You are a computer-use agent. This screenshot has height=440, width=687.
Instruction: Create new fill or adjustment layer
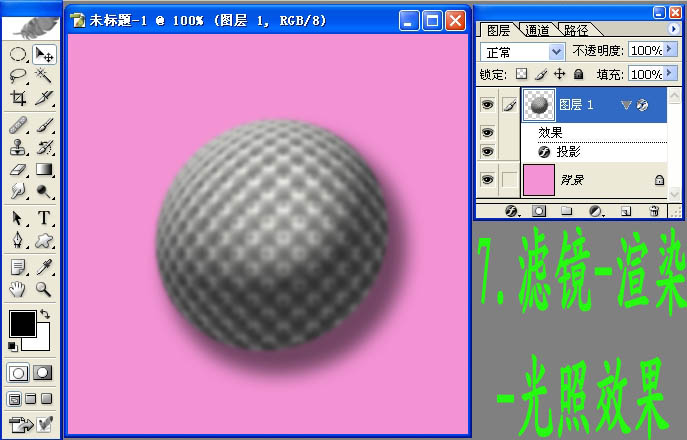(x=595, y=211)
